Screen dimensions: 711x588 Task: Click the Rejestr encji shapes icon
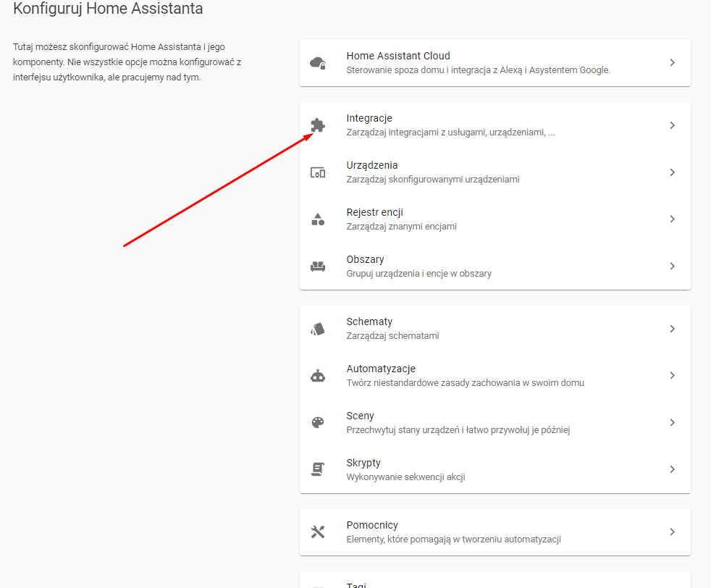tap(318, 219)
